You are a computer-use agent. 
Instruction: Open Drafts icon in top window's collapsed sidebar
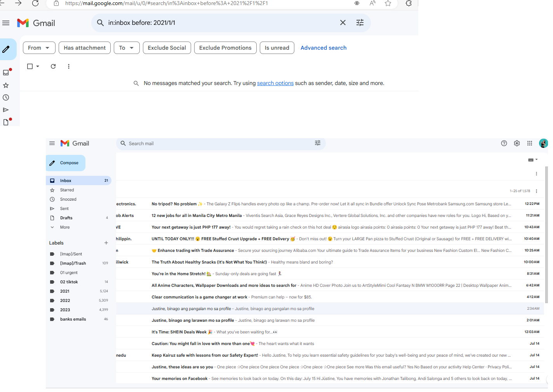click(6, 122)
